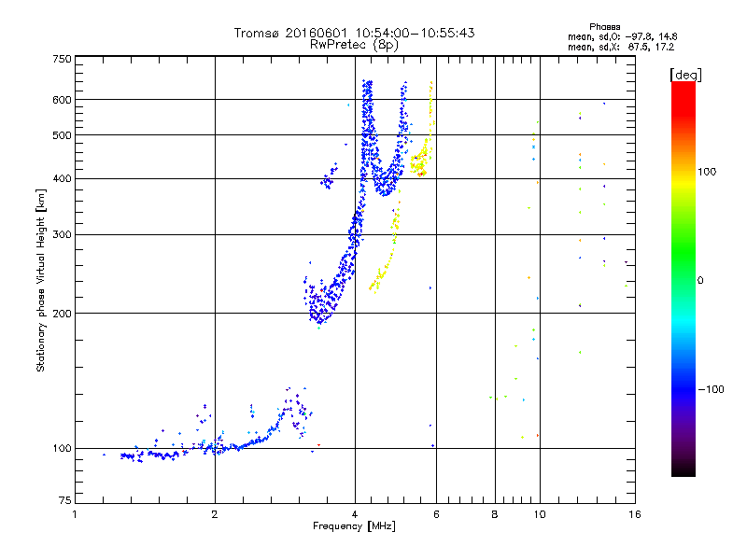Click the "mean, sd,X: 87.5, 17.2" statistic
The image size is (747, 560).
click(x=621, y=48)
